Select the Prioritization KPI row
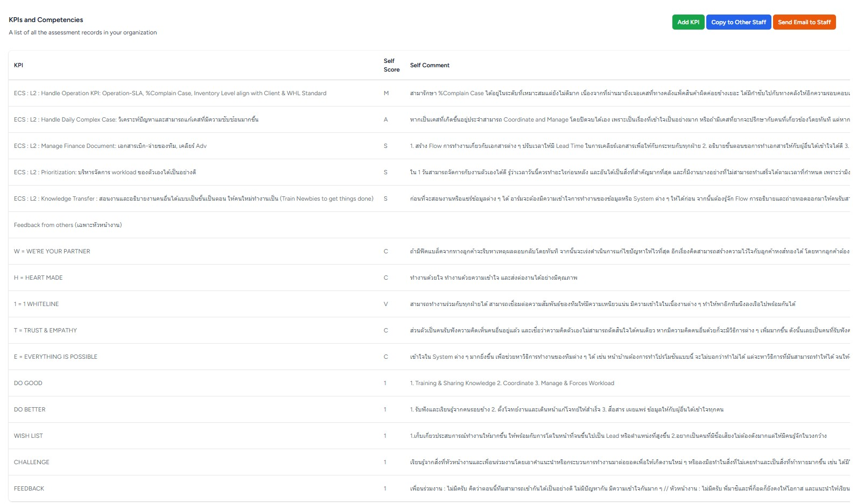 click(105, 172)
